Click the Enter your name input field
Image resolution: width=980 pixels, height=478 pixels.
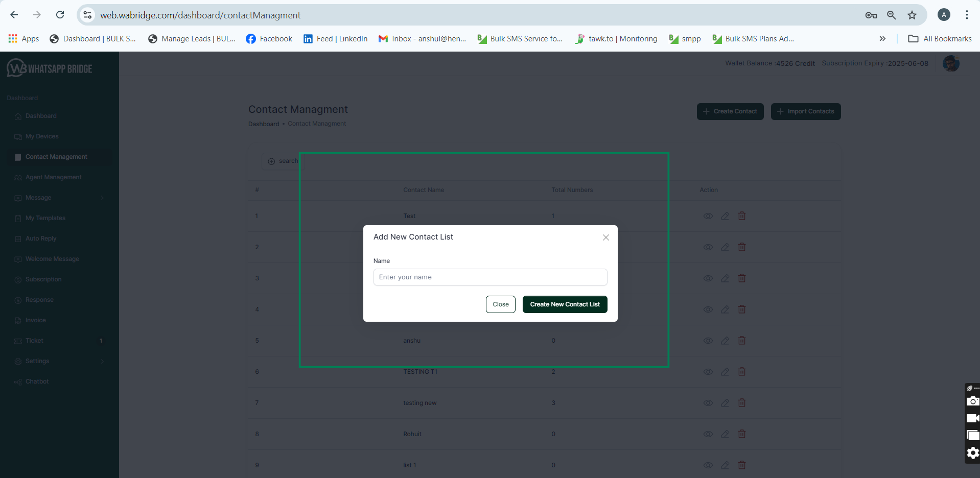point(490,277)
